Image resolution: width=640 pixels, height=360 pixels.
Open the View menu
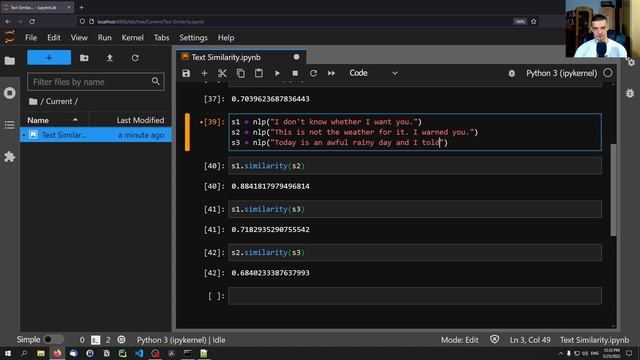79,38
